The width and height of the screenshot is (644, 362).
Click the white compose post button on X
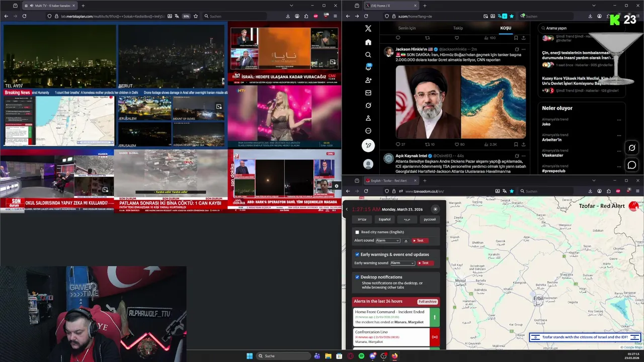click(368, 145)
